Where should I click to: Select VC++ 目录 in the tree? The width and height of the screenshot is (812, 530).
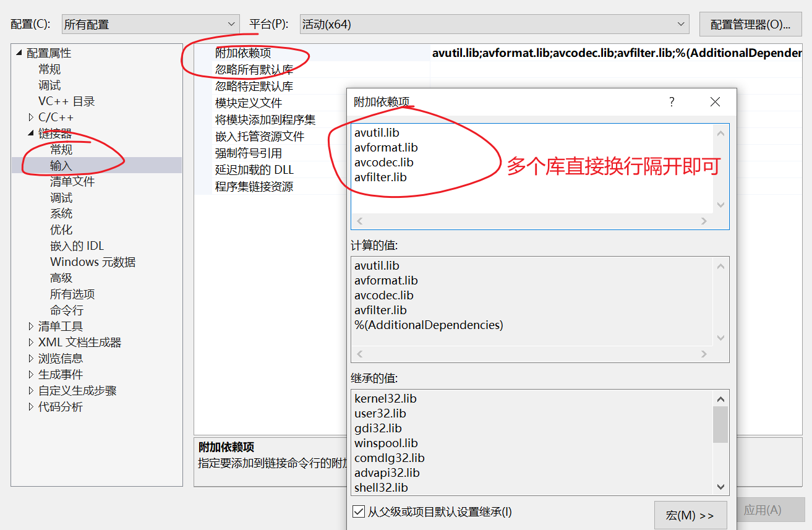coord(67,101)
